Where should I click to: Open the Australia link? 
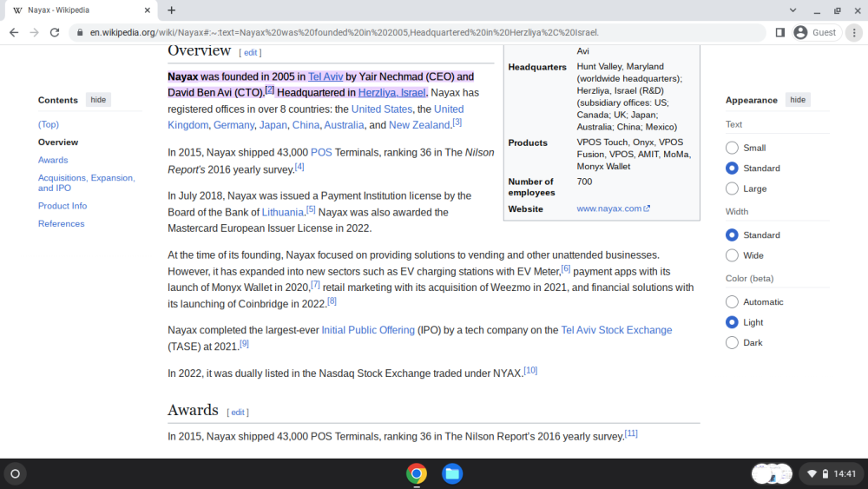[x=344, y=125]
